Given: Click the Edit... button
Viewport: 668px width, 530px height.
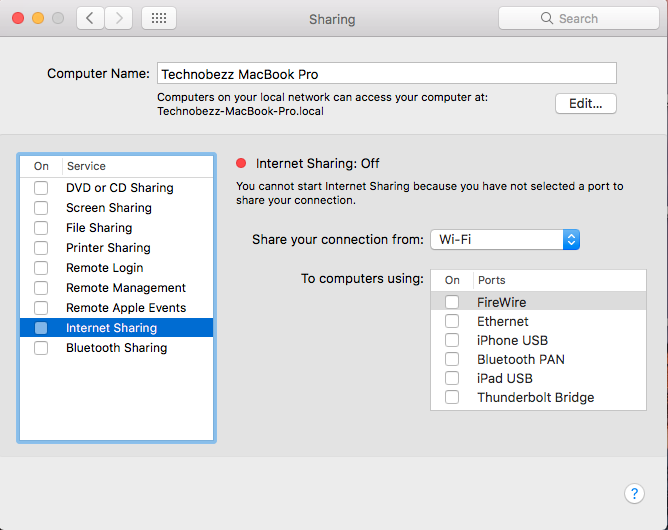Looking at the screenshot, I should click(x=586, y=103).
